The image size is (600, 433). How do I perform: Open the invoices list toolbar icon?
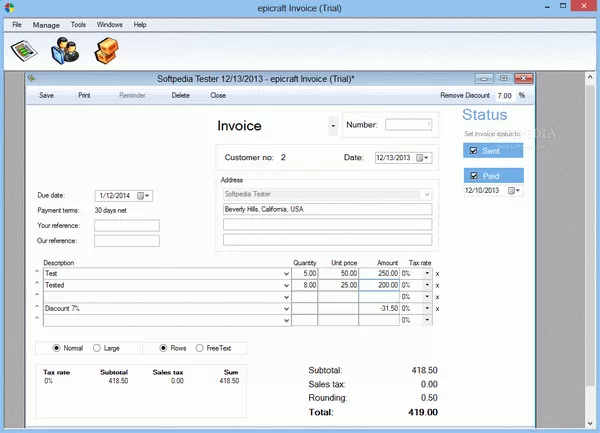point(23,50)
